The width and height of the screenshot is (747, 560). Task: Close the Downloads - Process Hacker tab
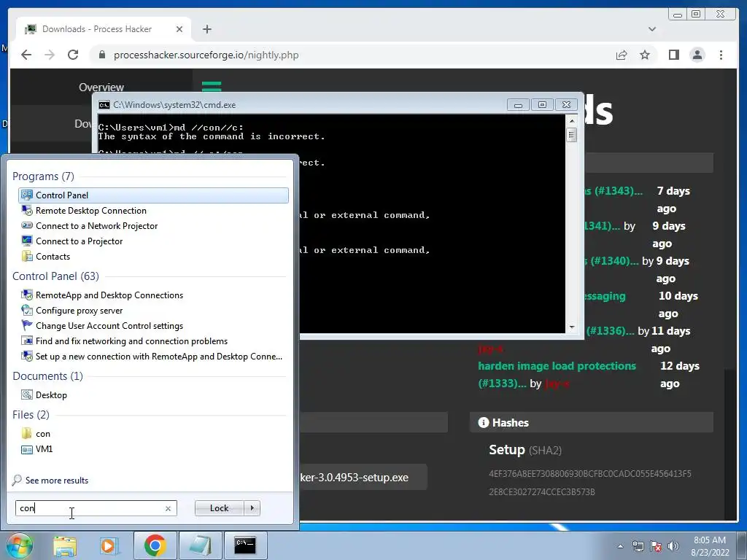(179, 29)
